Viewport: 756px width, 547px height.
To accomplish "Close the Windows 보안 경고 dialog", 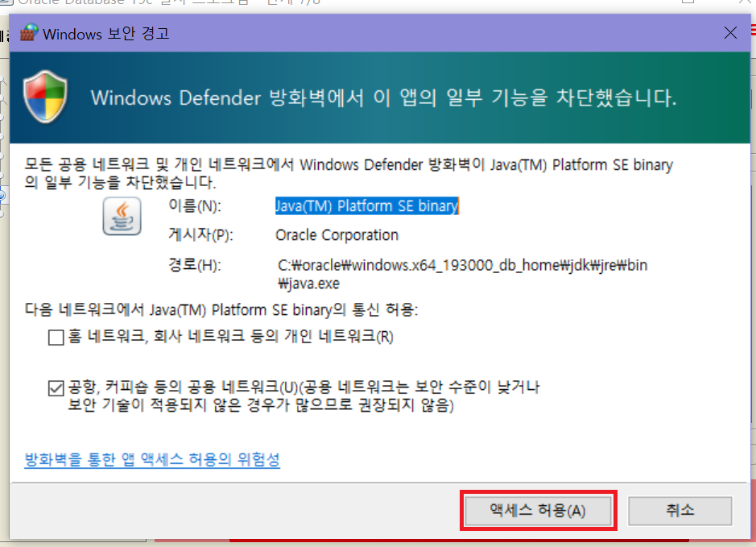I will 730,33.
